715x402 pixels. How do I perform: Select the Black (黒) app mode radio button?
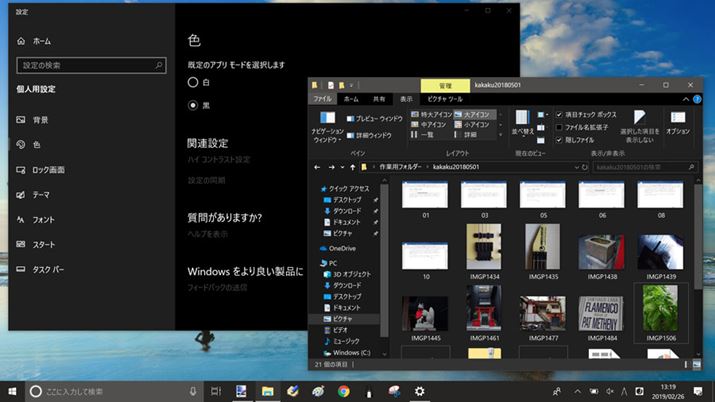193,104
